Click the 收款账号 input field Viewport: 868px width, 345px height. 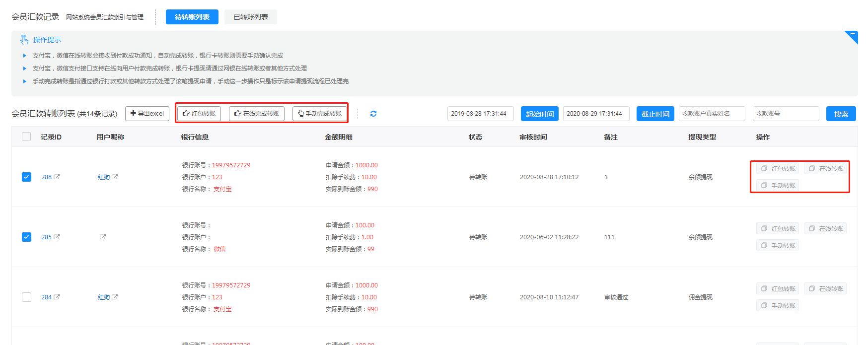click(x=786, y=114)
